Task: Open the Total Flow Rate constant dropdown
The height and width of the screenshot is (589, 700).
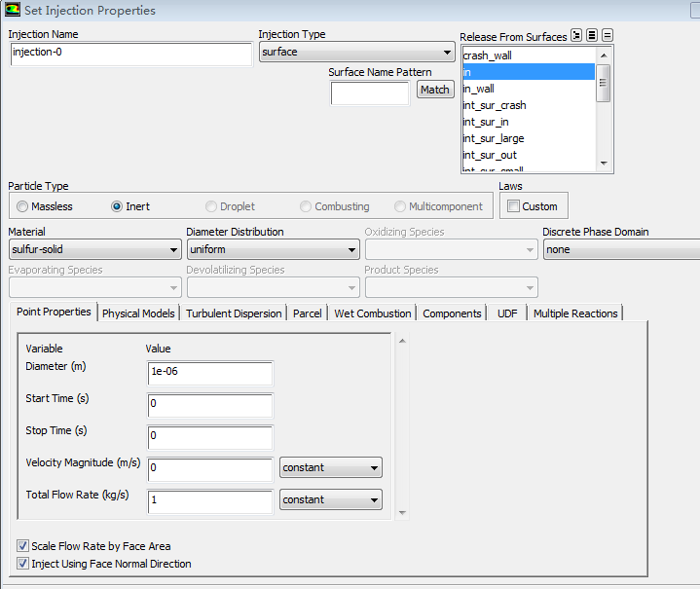Action: (331, 499)
